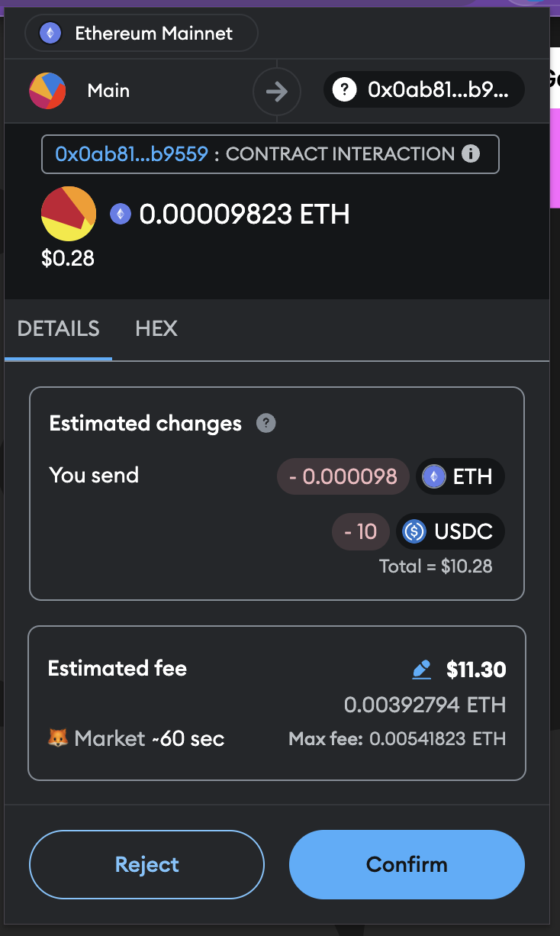Click the question mark recipient icon

[x=345, y=91]
